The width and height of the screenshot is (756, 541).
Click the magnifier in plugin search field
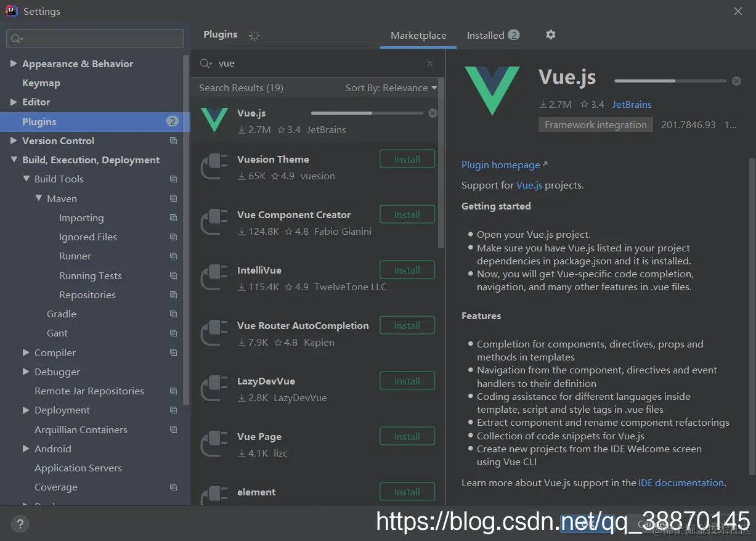click(x=206, y=63)
